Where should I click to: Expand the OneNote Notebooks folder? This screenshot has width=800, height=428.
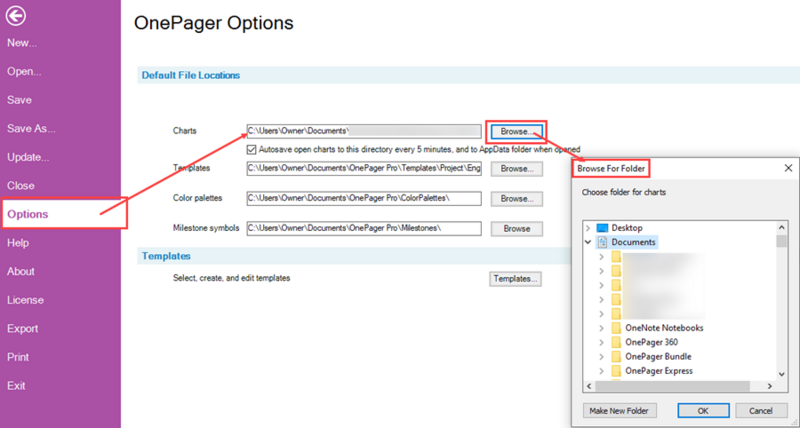602,328
